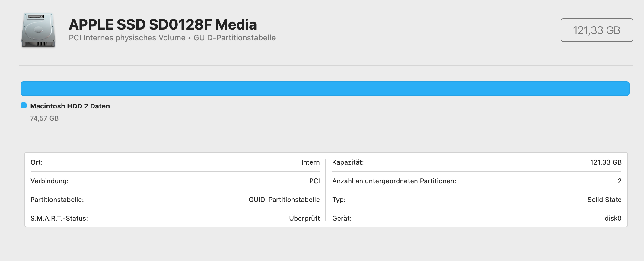The width and height of the screenshot is (644, 261).
Task: Select the APPLE SSD SD0128F Media title
Action: (163, 25)
